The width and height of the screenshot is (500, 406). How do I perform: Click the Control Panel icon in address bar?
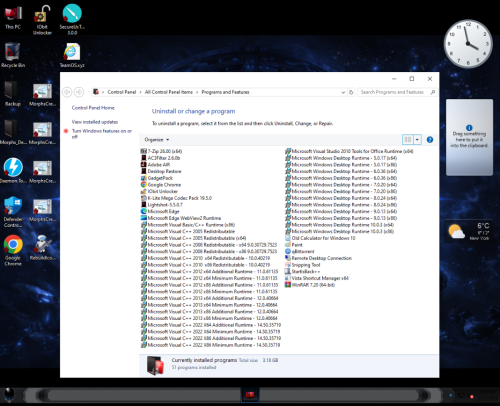pyautogui.click(x=96, y=92)
